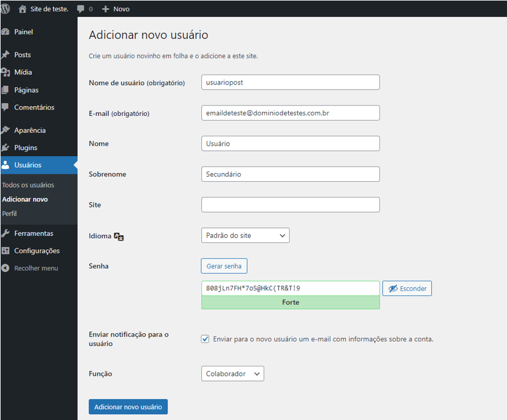
Task: Open Todos os usuários submenu
Action: [x=28, y=185]
